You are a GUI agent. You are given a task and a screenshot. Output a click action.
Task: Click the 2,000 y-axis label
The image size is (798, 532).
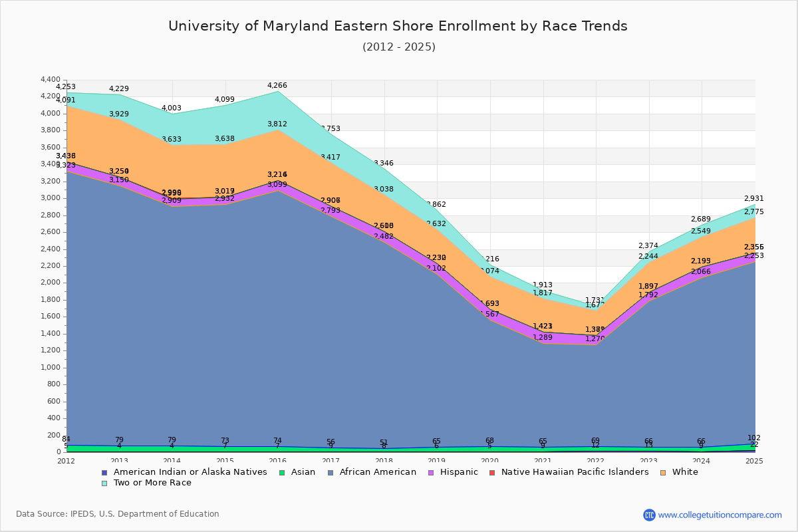pyautogui.click(x=51, y=283)
